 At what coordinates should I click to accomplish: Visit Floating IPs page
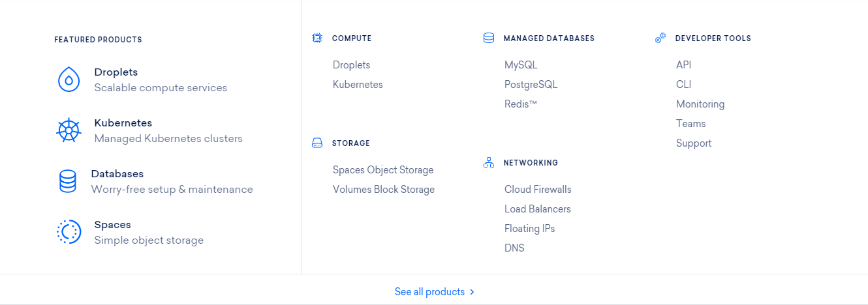(529, 228)
